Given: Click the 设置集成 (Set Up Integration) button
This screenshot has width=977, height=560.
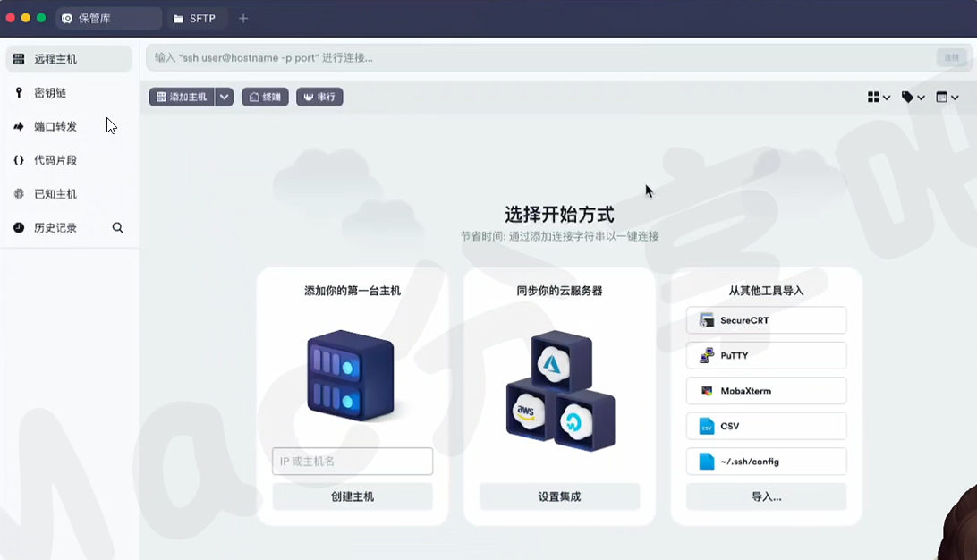Looking at the screenshot, I should 560,496.
